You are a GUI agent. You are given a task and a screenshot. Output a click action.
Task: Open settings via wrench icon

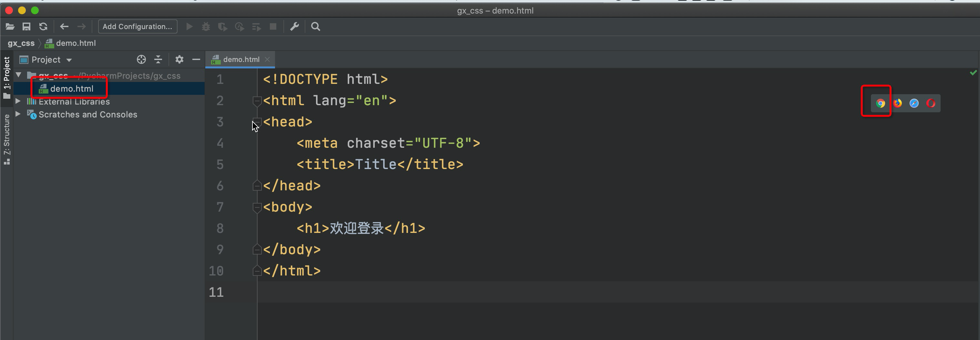(294, 27)
